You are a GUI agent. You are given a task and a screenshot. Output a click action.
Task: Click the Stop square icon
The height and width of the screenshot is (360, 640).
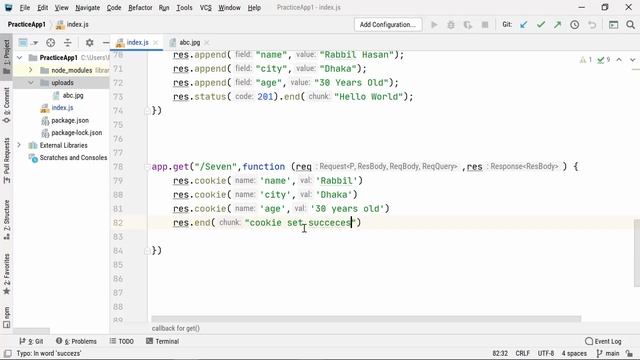pyautogui.click(x=485, y=25)
